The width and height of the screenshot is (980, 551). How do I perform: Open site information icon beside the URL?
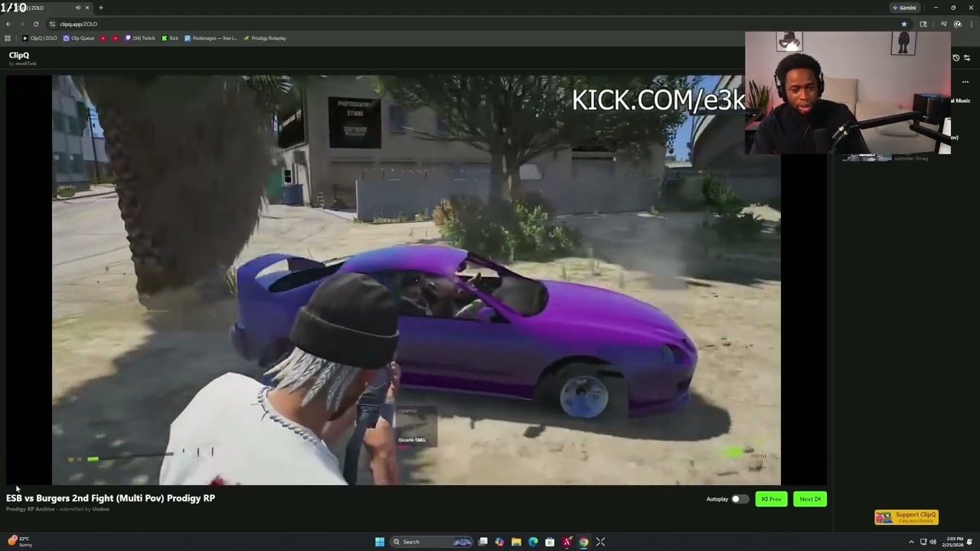tap(52, 24)
